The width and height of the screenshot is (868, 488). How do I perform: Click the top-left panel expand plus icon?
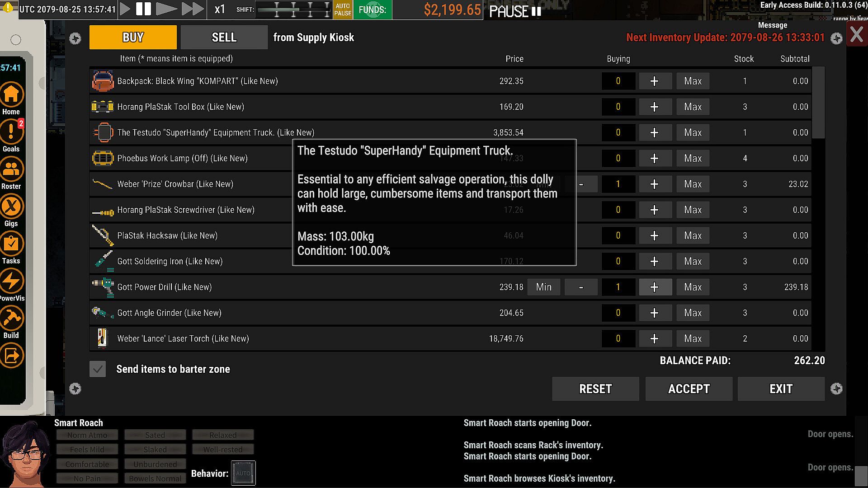(75, 38)
